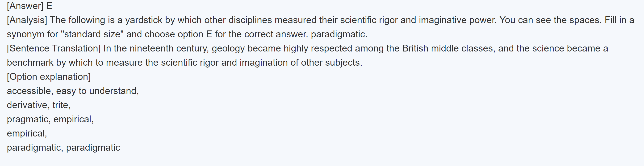This screenshot has height=166, width=644.
Task: Click the "derivative, trite," line
Action: 39,105
